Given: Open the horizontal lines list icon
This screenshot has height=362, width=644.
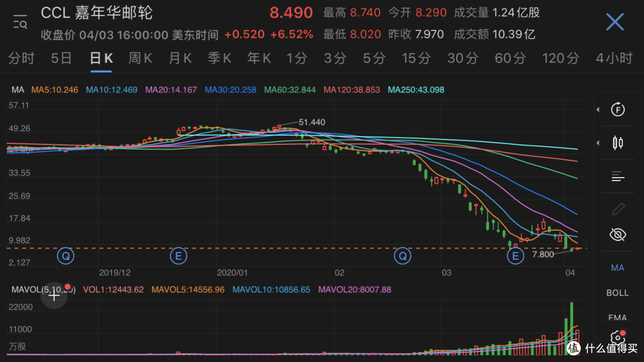Looking at the screenshot, I should (618, 177).
